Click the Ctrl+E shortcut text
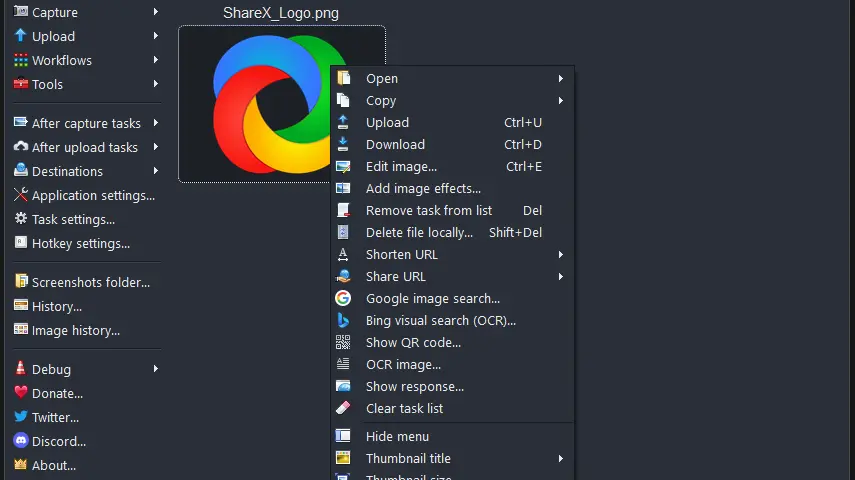Viewport: 855px width, 480px height. tap(523, 166)
